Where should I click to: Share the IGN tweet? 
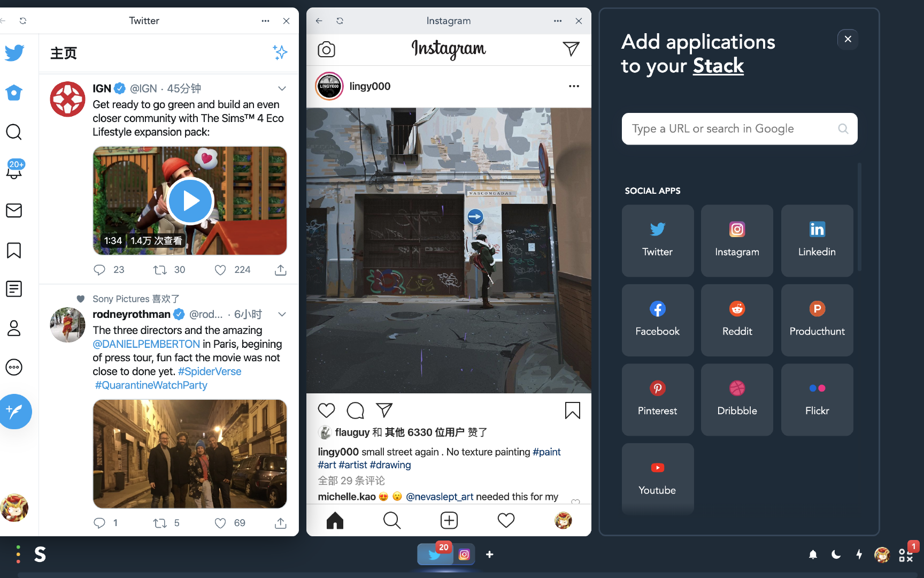(x=281, y=270)
